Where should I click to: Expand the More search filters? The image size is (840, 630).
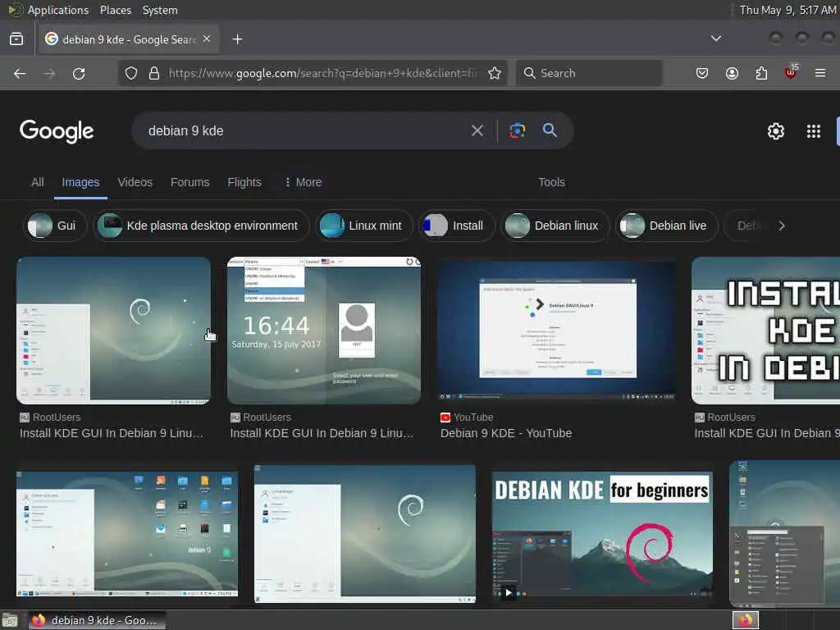(x=303, y=182)
